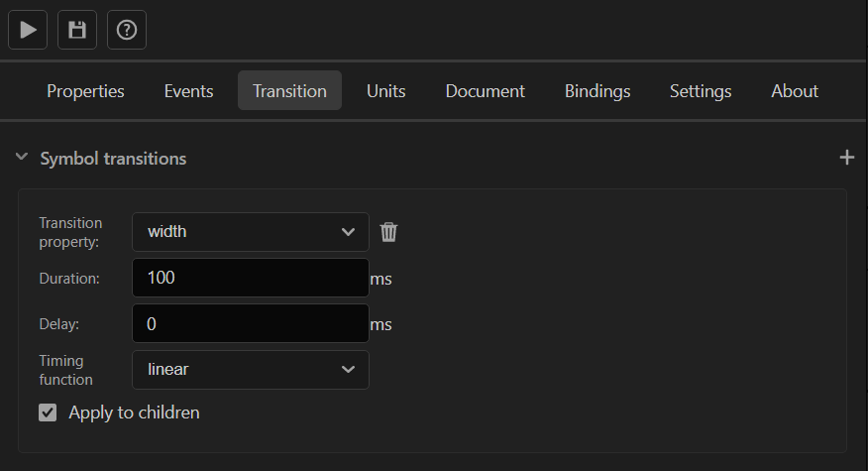Viewport: 868px width, 471px height.
Task: Open the Timing function linear dropdown
Action: 251,370
